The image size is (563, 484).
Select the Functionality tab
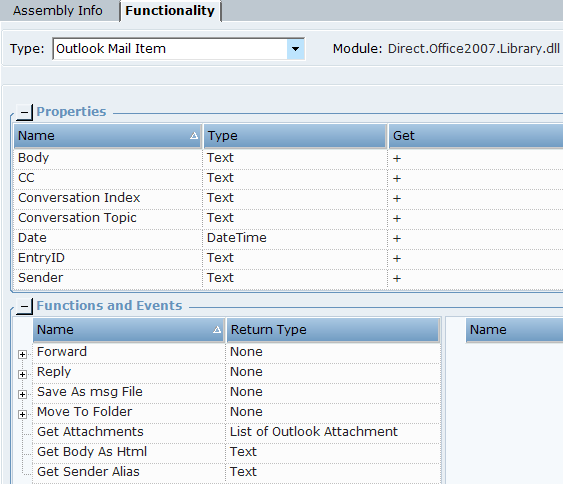[170, 11]
